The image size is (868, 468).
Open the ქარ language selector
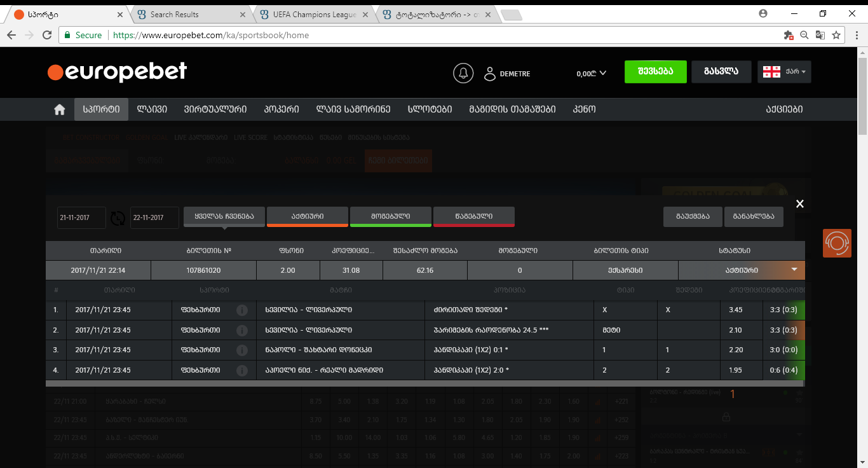click(x=784, y=72)
